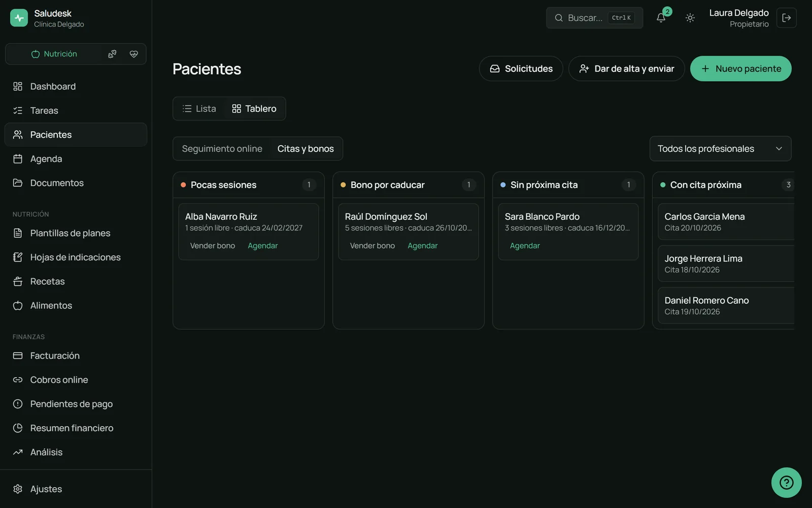Open Documentos from sidebar

(x=76, y=183)
